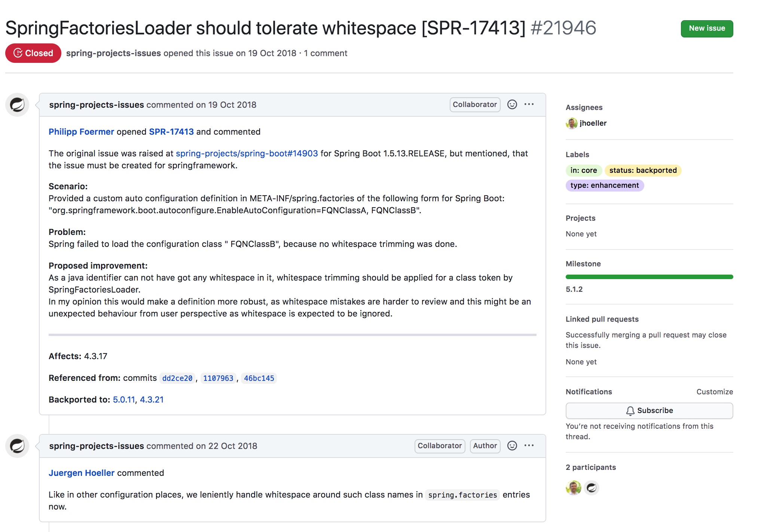This screenshot has width=764, height=532.
Task: Open jhoeller participant avatar
Action: [x=573, y=488]
